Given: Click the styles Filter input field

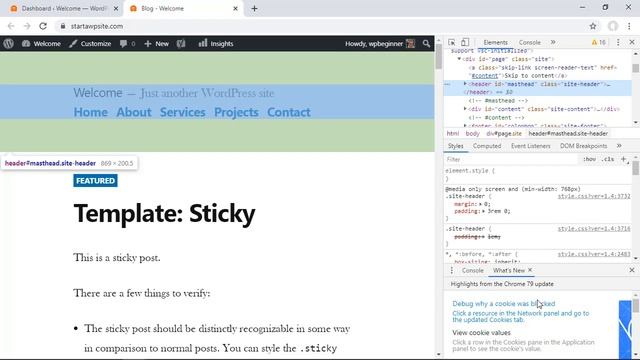Looking at the screenshot, I should point(511,160).
